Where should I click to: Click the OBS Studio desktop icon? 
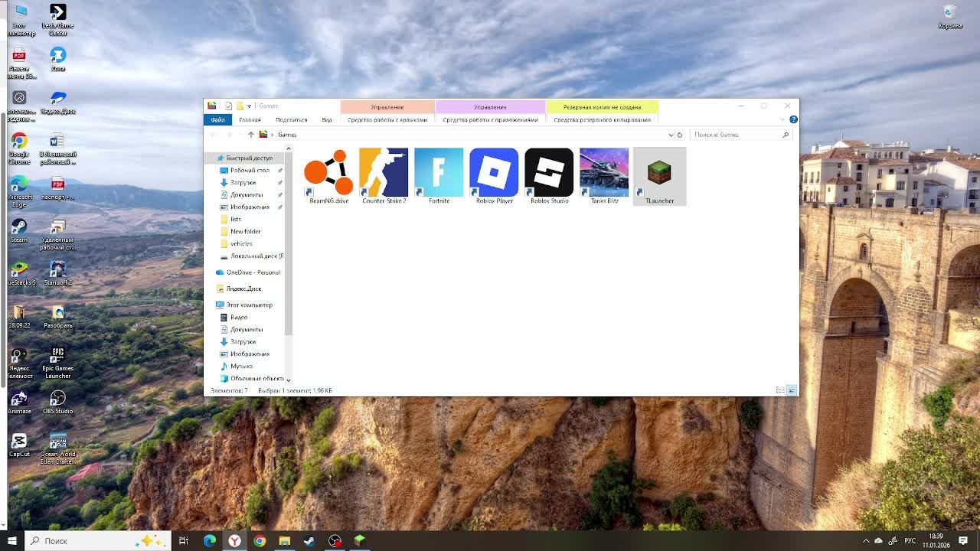[57, 402]
